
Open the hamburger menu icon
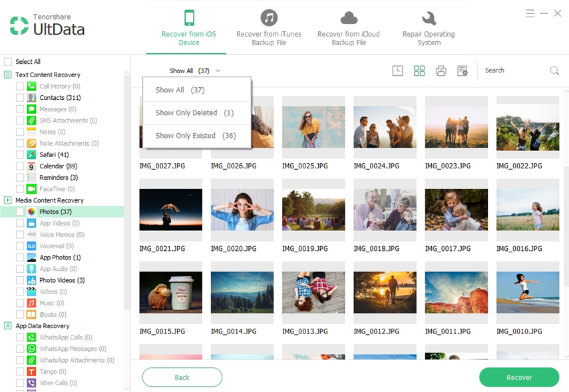[530, 13]
